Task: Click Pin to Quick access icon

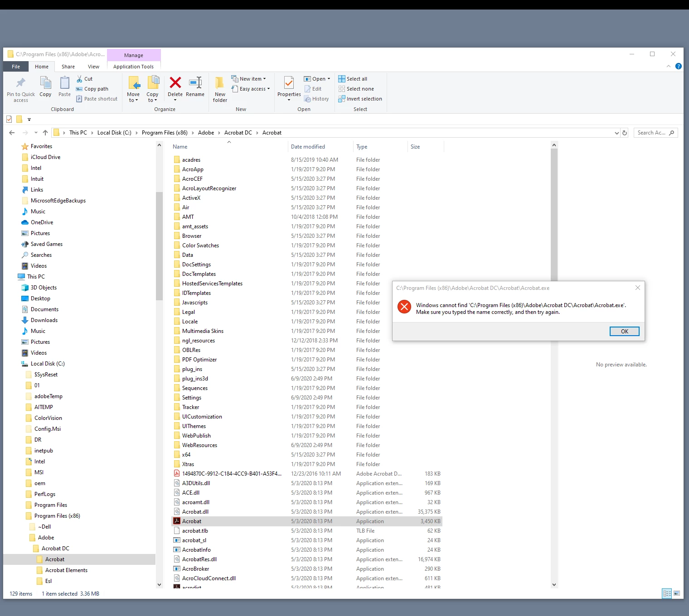Action: [21, 83]
